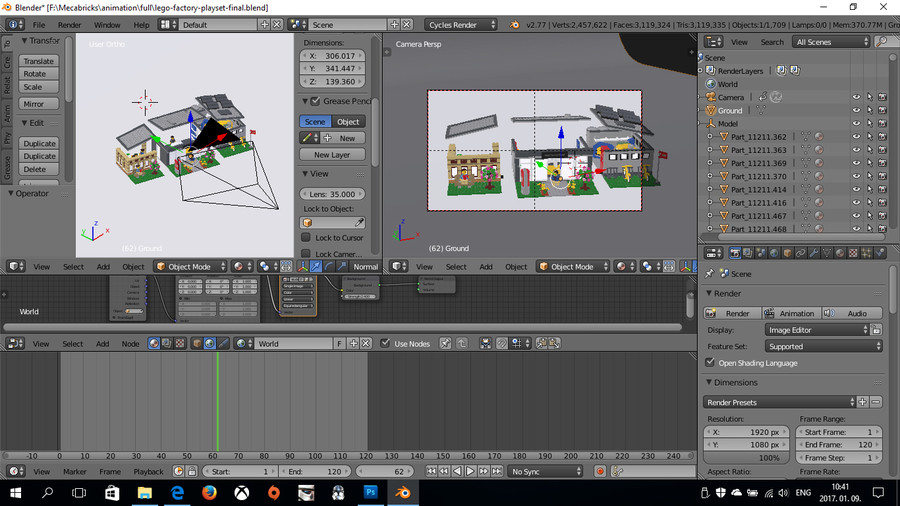This screenshot has height=506, width=900.
Task: Click the outliner search magnifier icon
Action: tap(881, 41)
